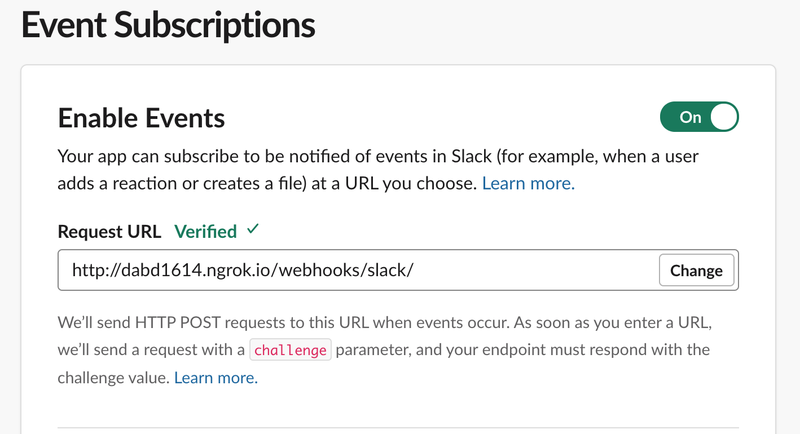Click the 'Verified' status text
Viewport: 800px width, 434px height.
(x=206, y=232)
